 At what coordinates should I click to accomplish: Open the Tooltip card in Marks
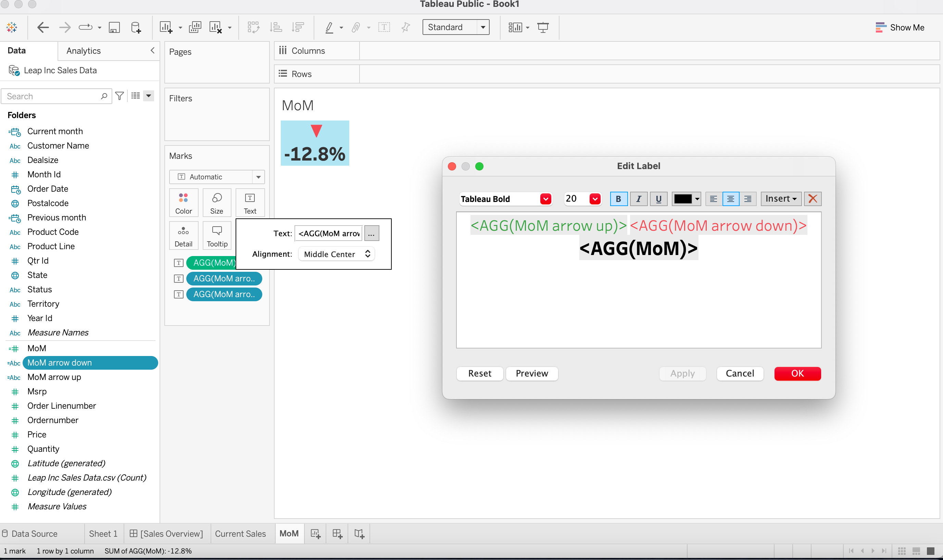[217, 236]
